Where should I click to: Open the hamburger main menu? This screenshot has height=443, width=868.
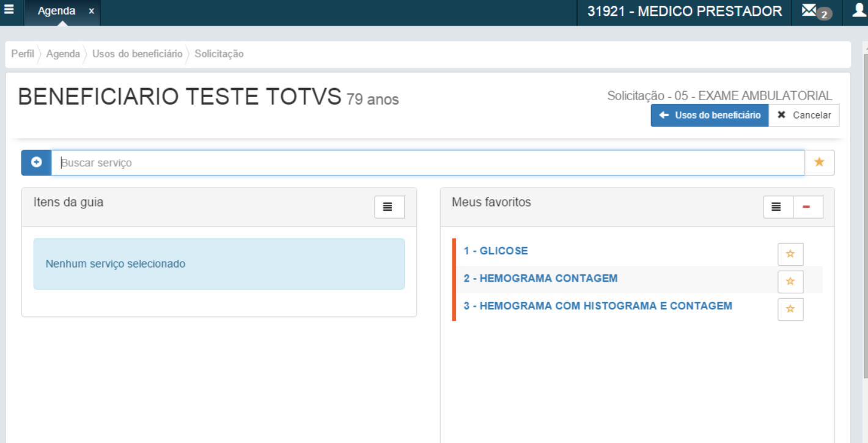pos(9,10)
